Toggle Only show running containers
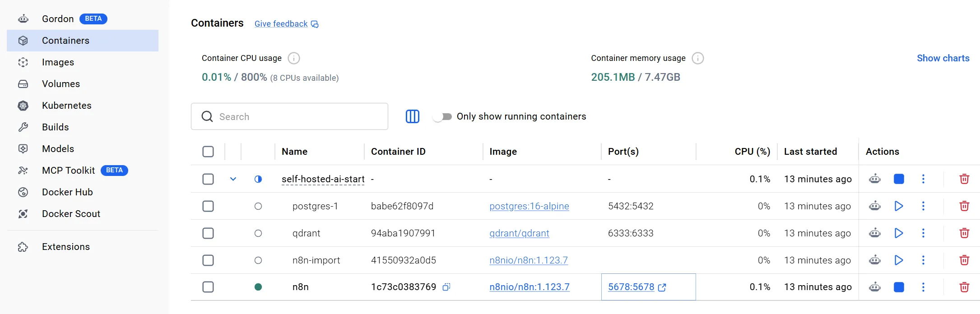The width and height of the screenshot is (980, 314). [x=442, y=116]
